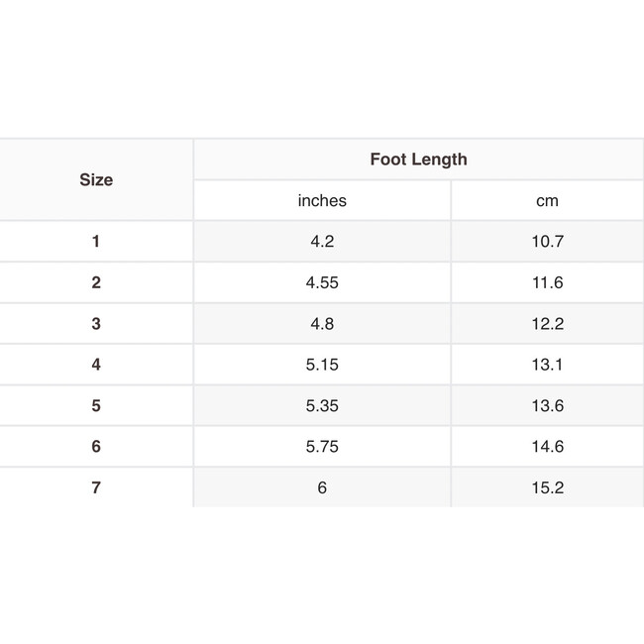Select the 4.2 inches cell

pyautogui.click(x=322, y=242)
